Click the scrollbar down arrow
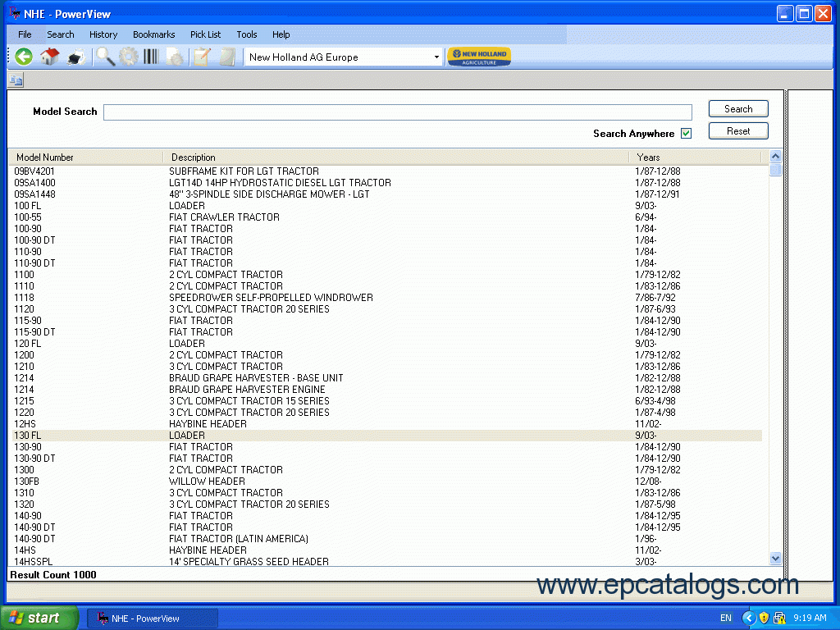 tap(775, 558)
